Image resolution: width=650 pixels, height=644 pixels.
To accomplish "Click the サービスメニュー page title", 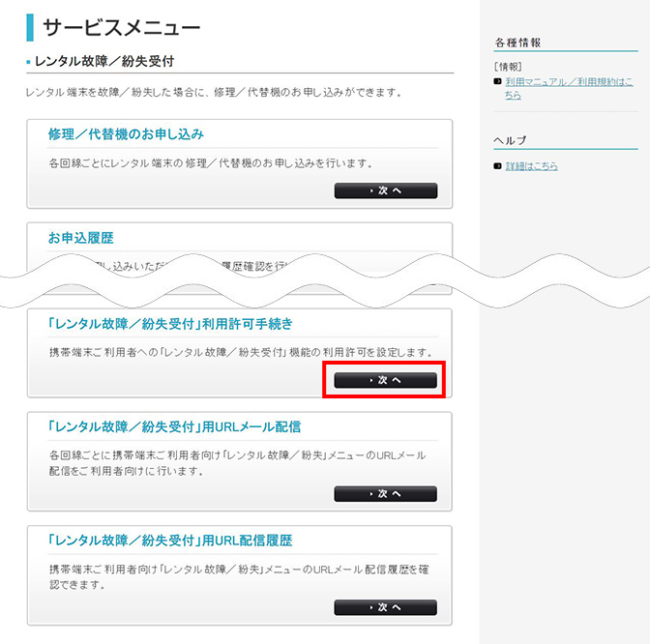I will point(122,27).
